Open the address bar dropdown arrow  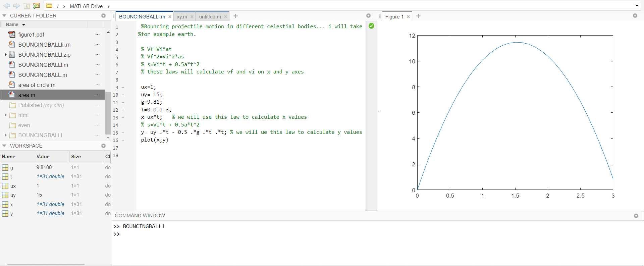pos(637,6)
